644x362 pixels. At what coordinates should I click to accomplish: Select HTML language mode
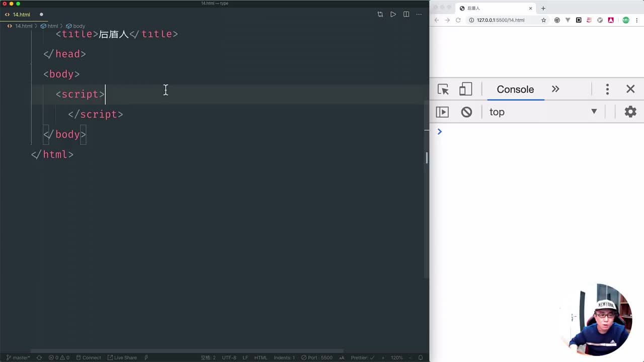coord(261,357)
